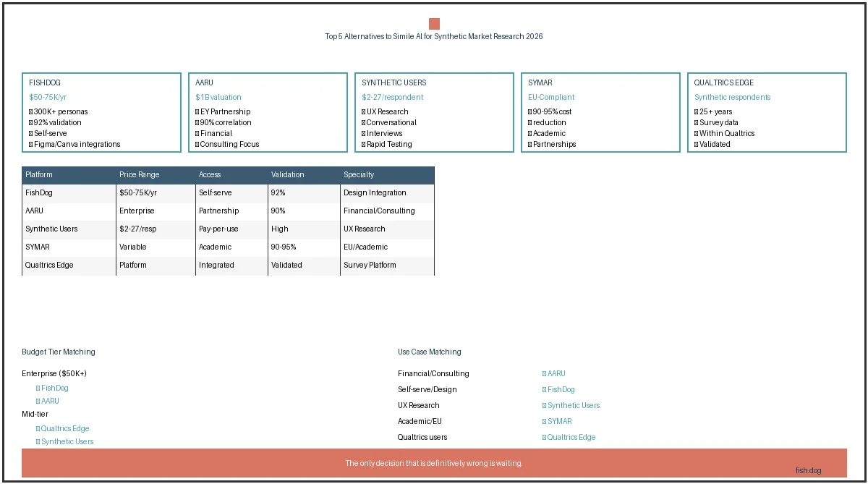
Task: Select the Financial/Consulting table cell
Action: click(x=387, y=211)
